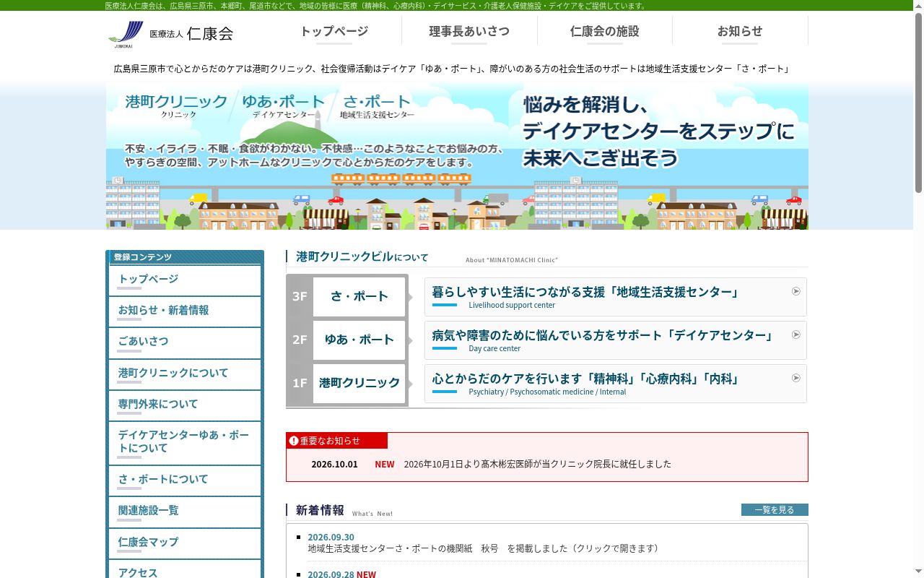Image resolution: width=924 pixels, height=578 pixels.
Task: Open デイケアセンターゆあ・ポートについて sidebar link
Action: pyautogui.click(x=185, y=443)
